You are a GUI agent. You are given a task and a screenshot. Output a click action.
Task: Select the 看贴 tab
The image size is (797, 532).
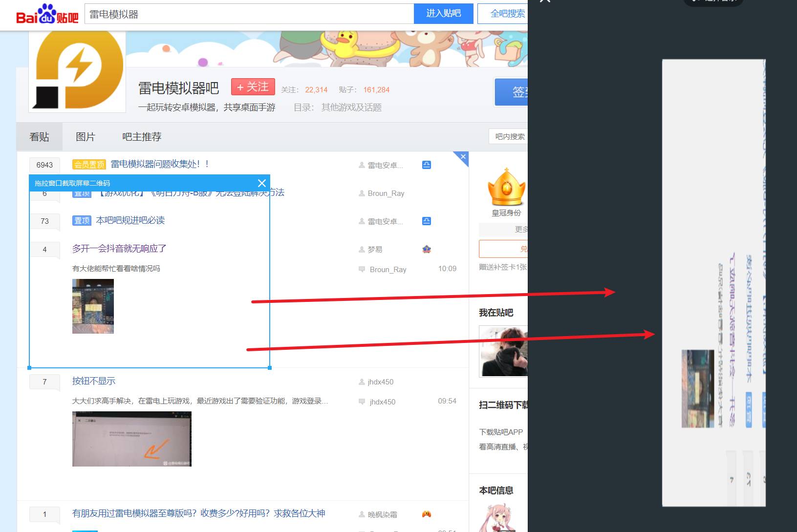40,137
